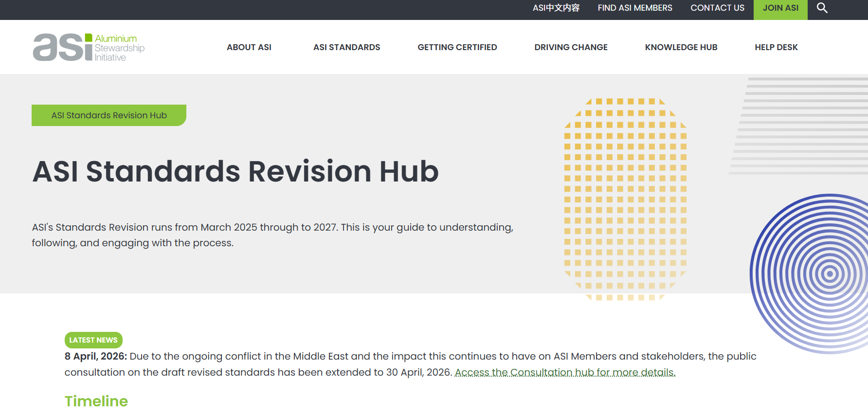Click the large ASI Standards Revision Hub title
Screen dimensions: 868x418
point(235,171)
